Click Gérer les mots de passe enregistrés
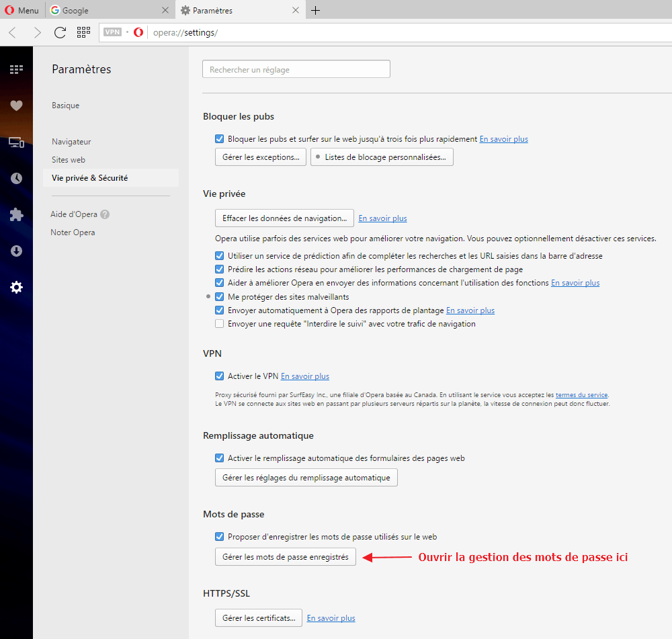This screenshot has height=639, width=672. point(285,557)
